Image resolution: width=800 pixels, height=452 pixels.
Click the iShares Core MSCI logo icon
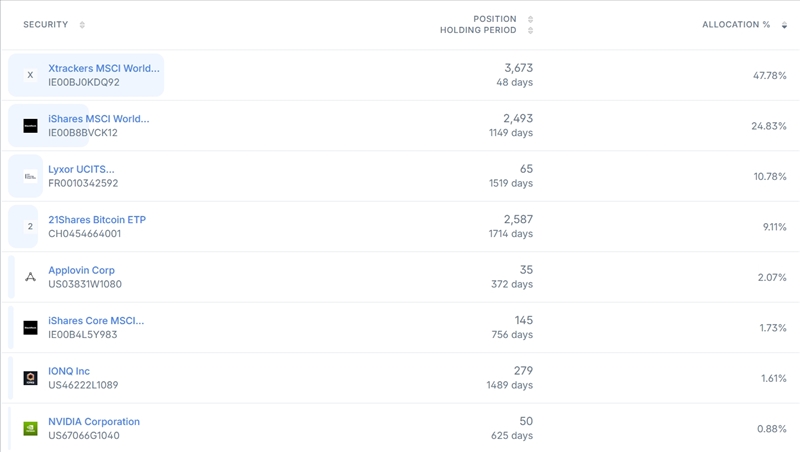30,328
